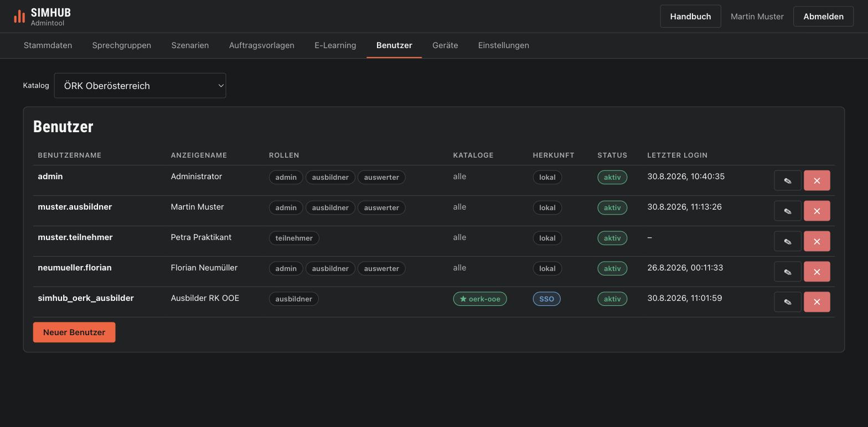The image size is (868, 427).
Task: Click display name Petra Praktikant
Action: point(201,237)
